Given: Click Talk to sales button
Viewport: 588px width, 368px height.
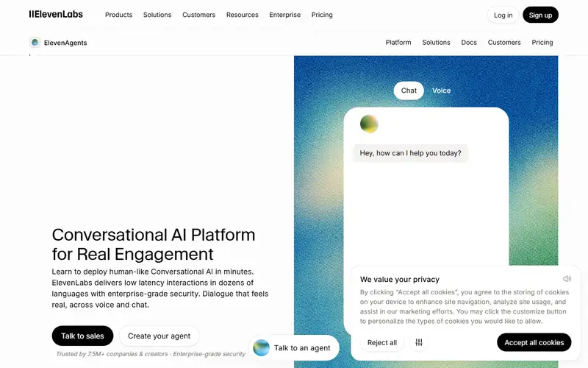Looking at the screenshot, I should click(82, 336).
